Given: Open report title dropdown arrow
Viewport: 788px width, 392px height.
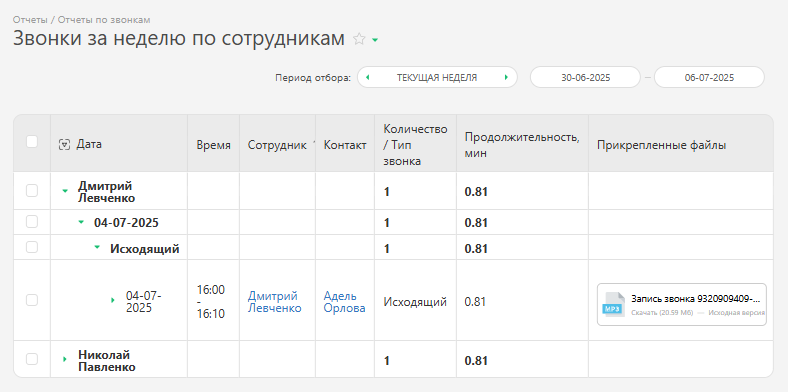Looking at the screenshot, I should click(375, 40).
